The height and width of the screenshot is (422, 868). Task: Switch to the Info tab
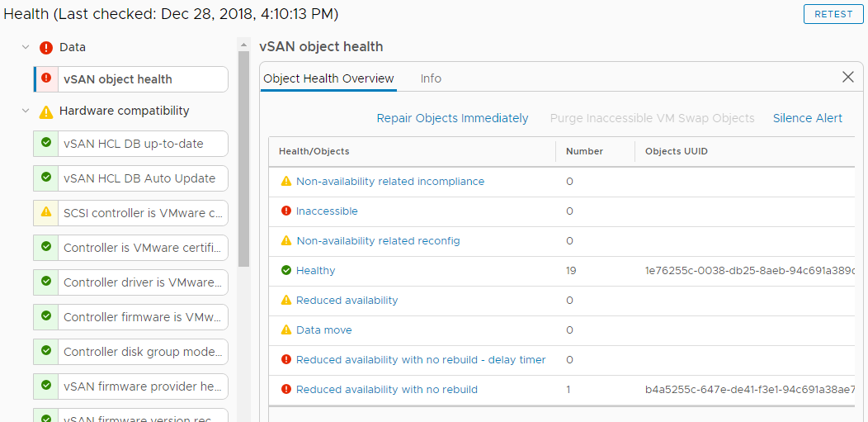431,78
